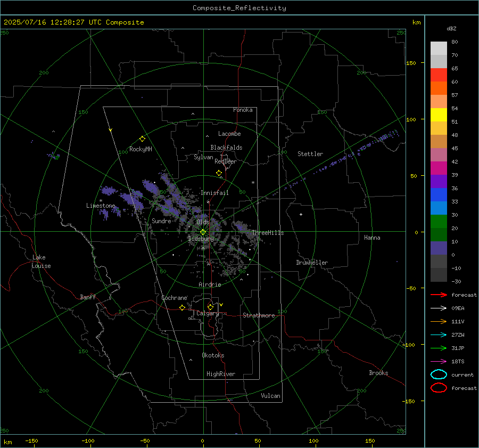Click the Cochrane city label
Image resolution: width=479 pixels, height=448 pixels.
pos(174,298)
